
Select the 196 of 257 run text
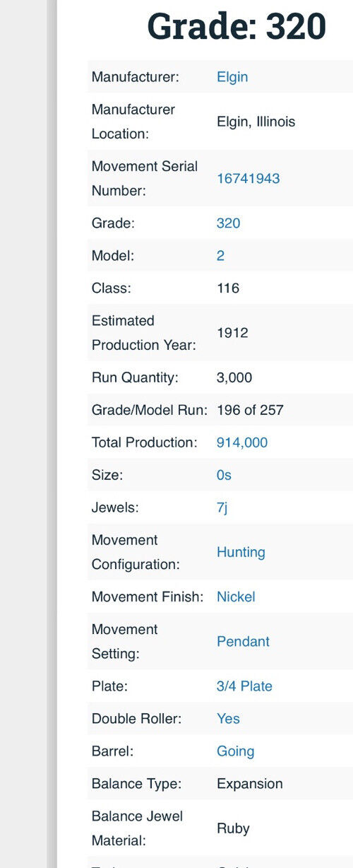250,410
